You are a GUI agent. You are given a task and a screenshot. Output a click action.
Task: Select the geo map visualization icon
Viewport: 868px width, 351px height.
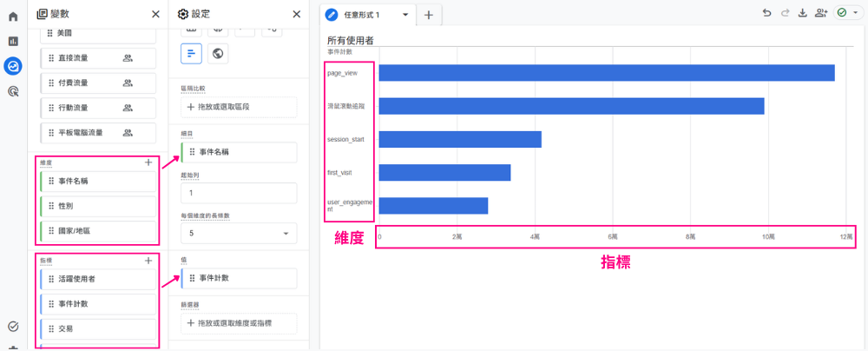coord(218,54)
